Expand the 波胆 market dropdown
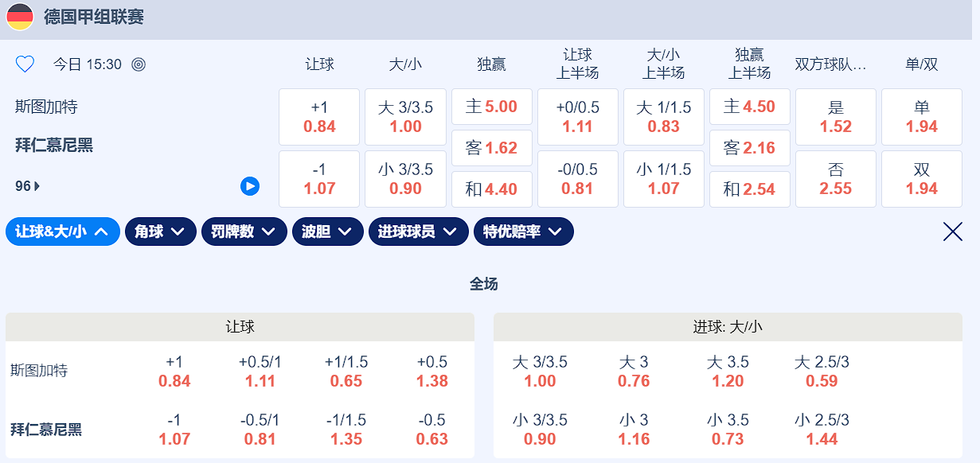Screen dimensions: 980x463 (x=327, y=231)
